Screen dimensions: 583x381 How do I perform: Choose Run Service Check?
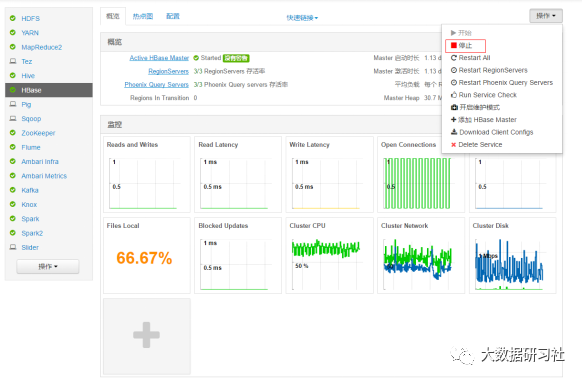[484, 95]
